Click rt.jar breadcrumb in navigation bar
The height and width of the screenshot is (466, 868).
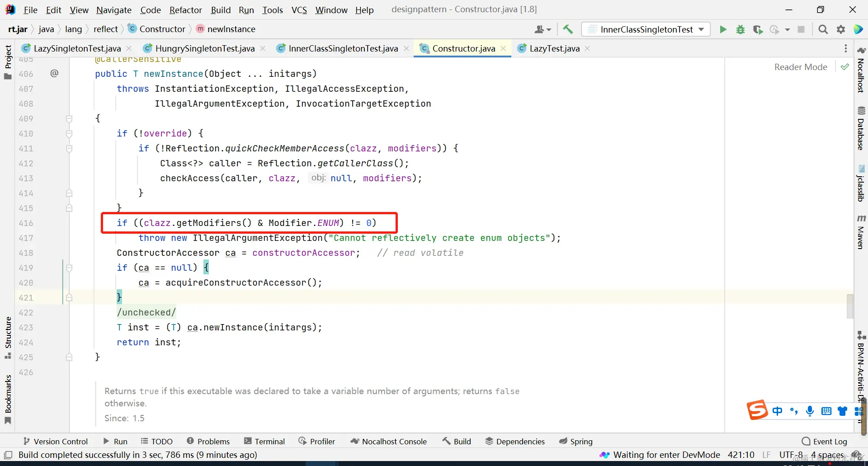18,29
